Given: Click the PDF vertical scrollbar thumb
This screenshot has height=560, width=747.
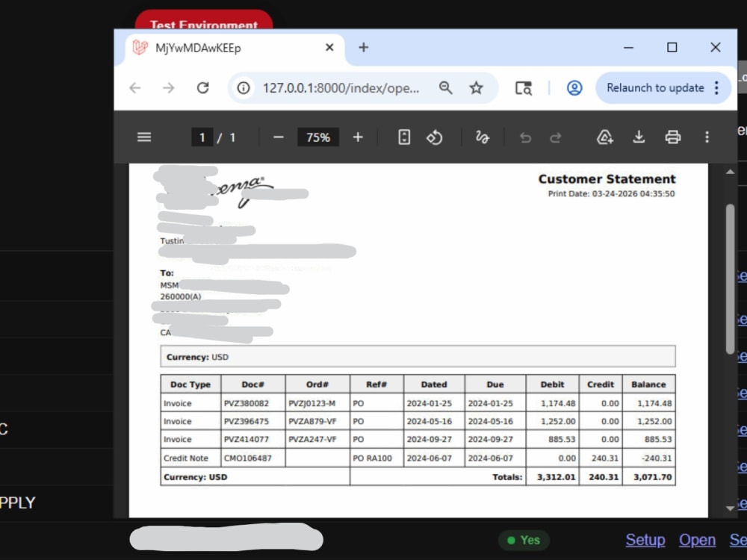Looking at the screenshot, I should pyautogui.click(x=731, y=279).
